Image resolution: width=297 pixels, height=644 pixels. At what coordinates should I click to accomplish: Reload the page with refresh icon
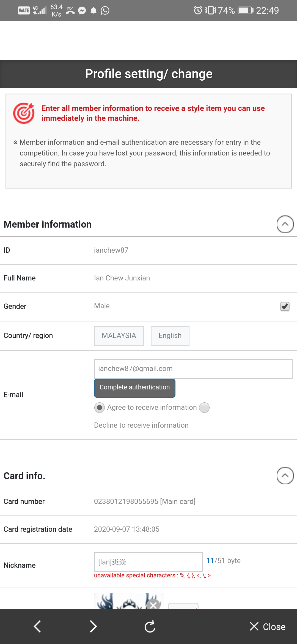150,627
